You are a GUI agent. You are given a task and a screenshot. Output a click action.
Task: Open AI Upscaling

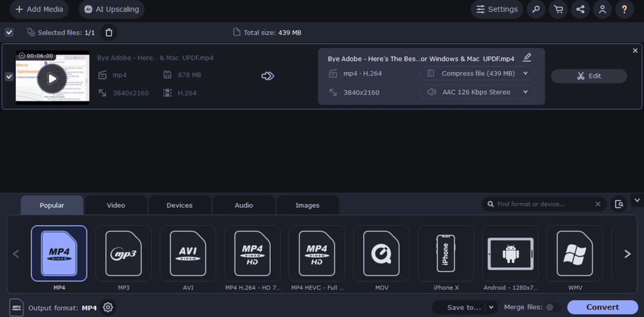tap(112, 9)
